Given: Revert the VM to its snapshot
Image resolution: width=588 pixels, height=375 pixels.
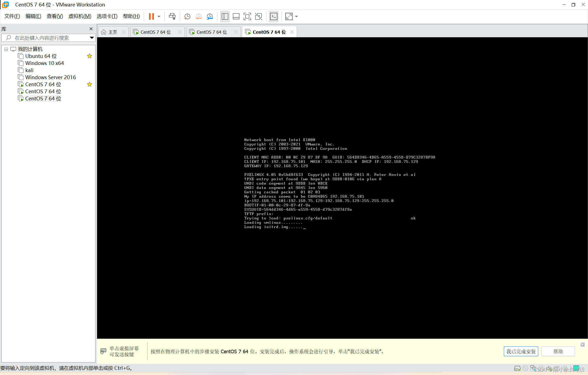Looking at the screenshot, I should [198, 16].
